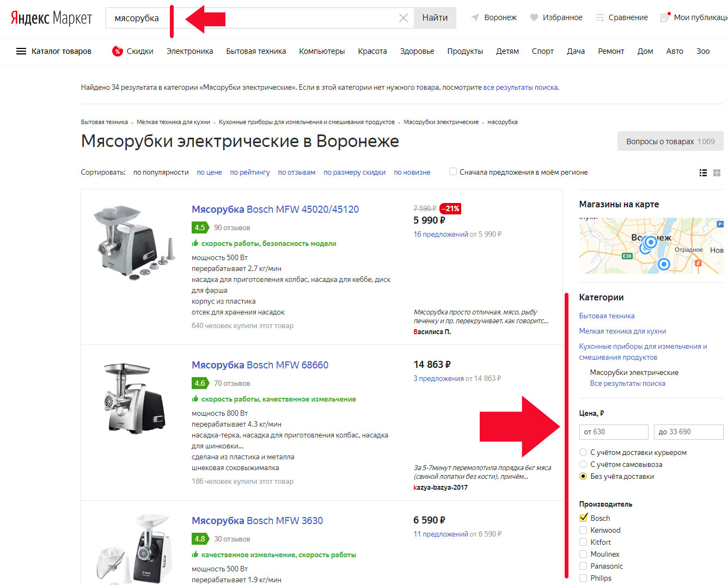Open the Каталог товаров hamburger menu
The image size is (728, 585).
coord(21,51)
